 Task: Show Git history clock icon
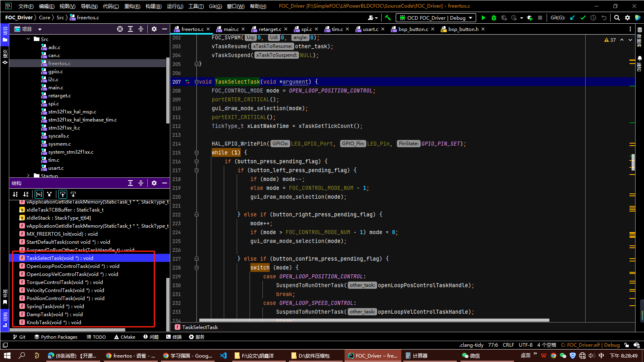pos(593,18)
